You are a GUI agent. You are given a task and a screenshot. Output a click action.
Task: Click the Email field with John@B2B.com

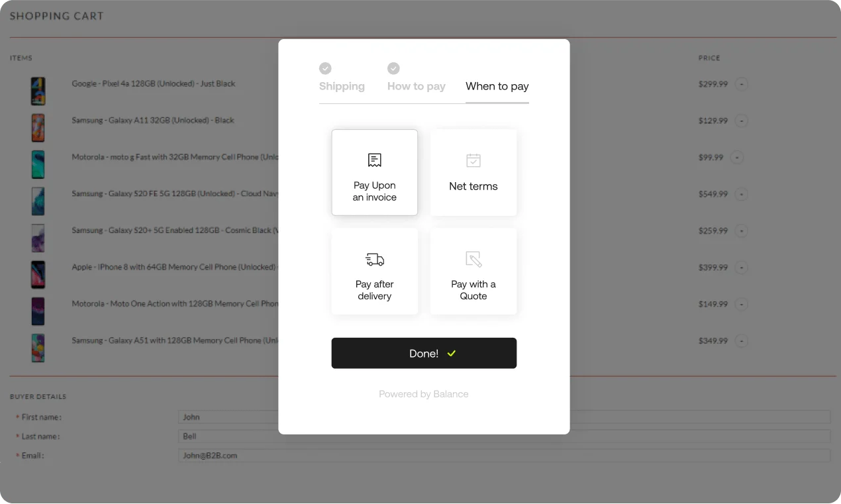[x=504, y=456]
